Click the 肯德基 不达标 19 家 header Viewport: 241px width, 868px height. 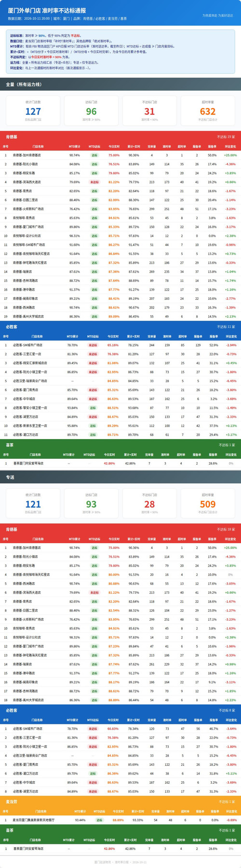pos(120,137)
